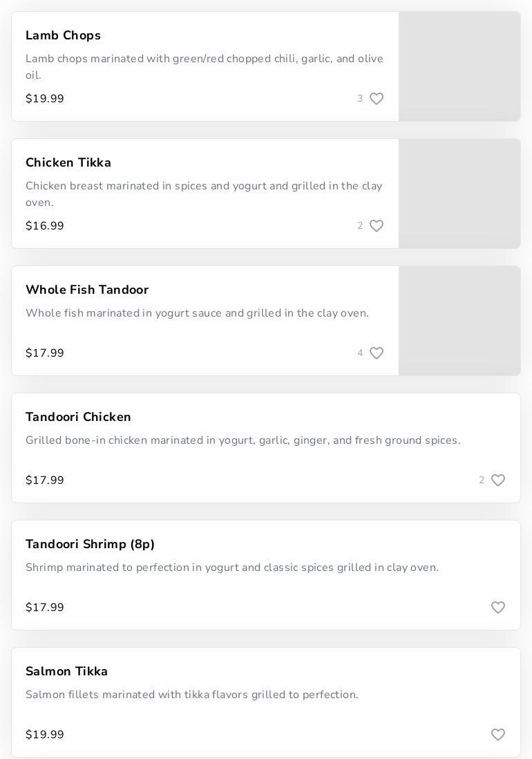
Task: Click Lamb Chops $19.99 price
Action: pyautogui.click(x=45, y=99)
